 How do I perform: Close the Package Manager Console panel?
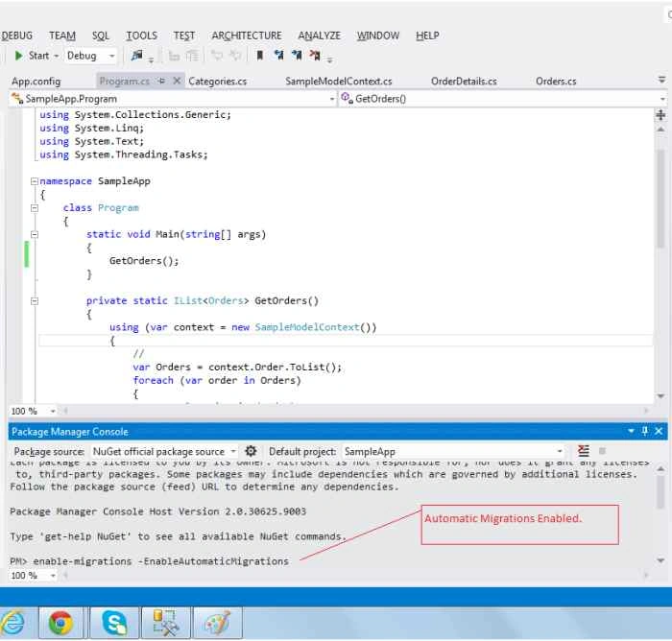[x=659, y=431]
